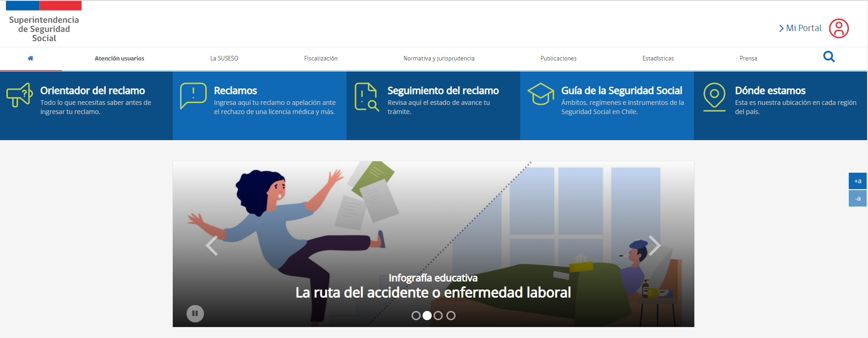
Task: Advance to the next carousel slide
Action: point(654,245)
